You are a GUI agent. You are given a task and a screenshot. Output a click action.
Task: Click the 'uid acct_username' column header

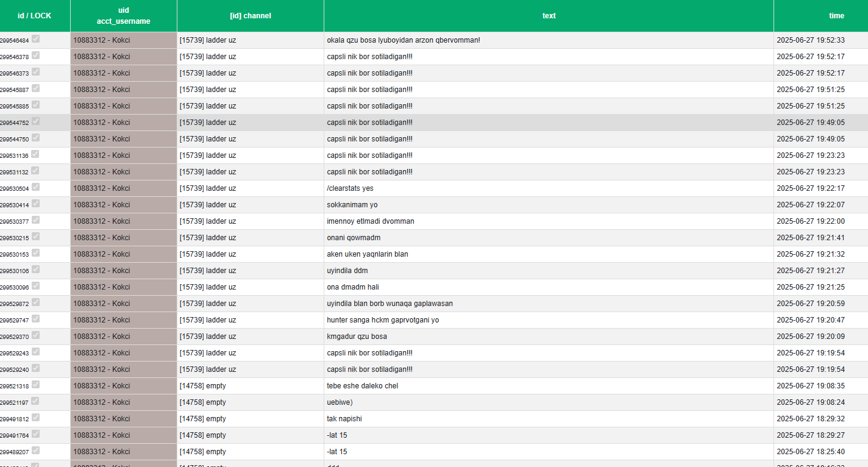click(124, 16)
